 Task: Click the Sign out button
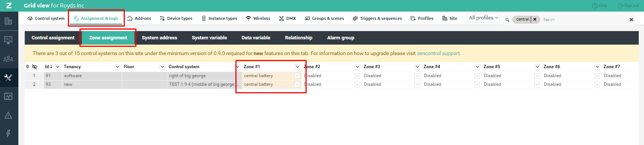[628, 6]
